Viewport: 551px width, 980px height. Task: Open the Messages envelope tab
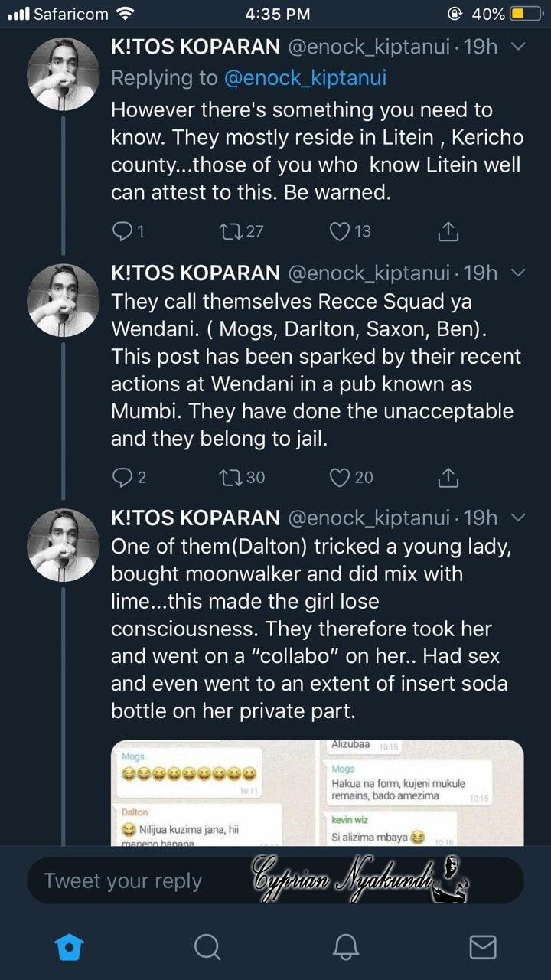point(482,947)
